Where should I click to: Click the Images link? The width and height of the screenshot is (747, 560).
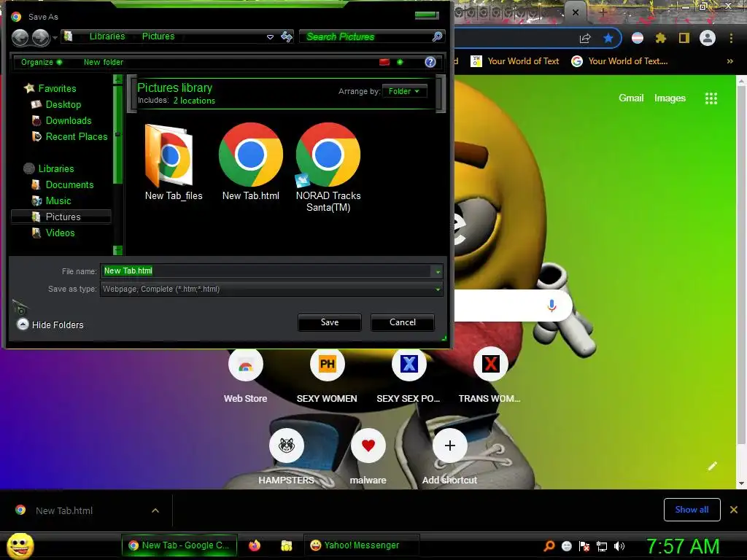(670, 98)
